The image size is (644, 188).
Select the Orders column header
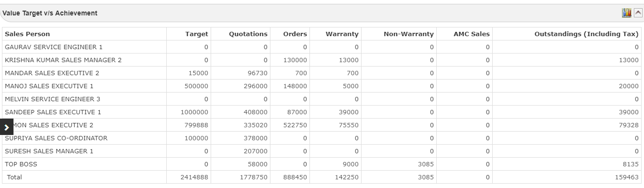[x=295, y=34]
